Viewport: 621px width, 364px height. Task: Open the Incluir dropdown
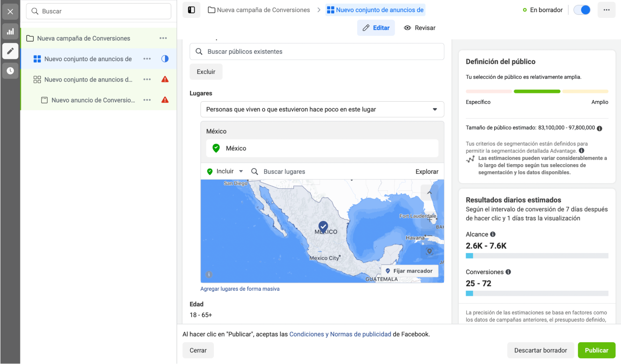225,171
